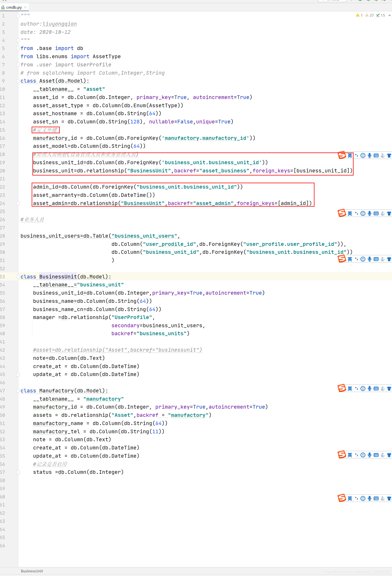Collapse the imports fold marker on line 5

[18, 48]
